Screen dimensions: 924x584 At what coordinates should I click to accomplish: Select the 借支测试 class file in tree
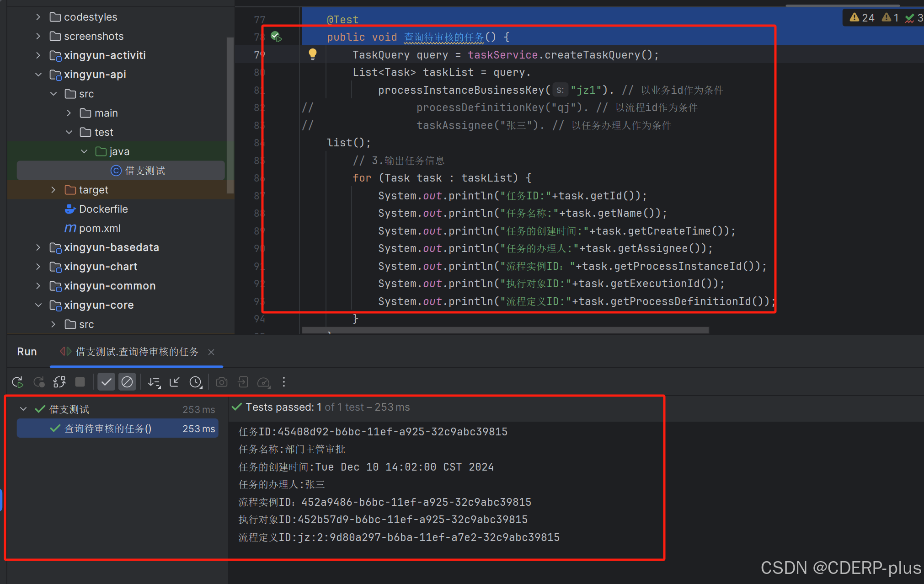tap(144, 171)
